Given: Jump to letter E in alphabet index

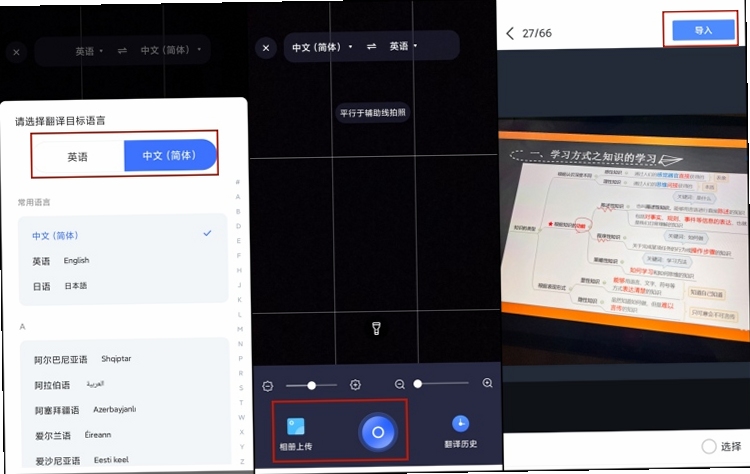Looking at the screenshot, I should [239, 241].
